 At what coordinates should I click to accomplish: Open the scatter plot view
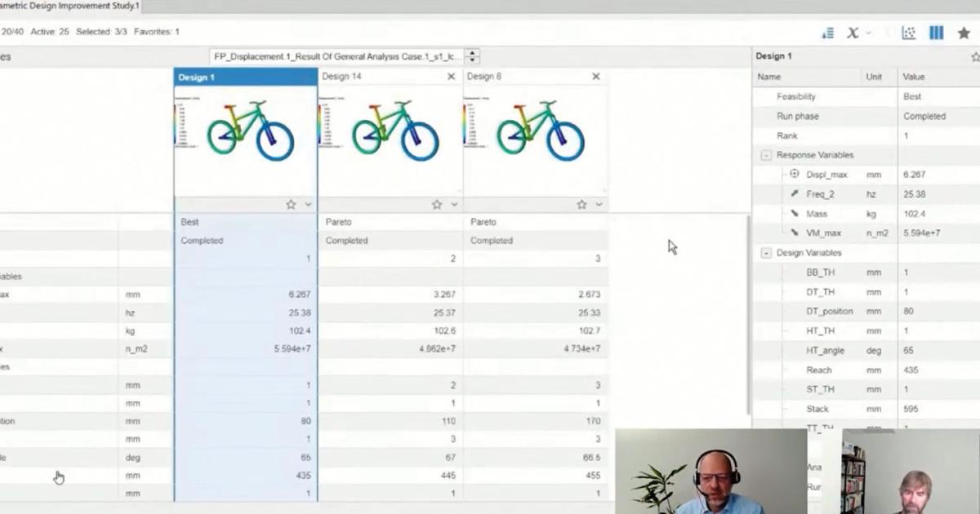(x=907, y=33)
